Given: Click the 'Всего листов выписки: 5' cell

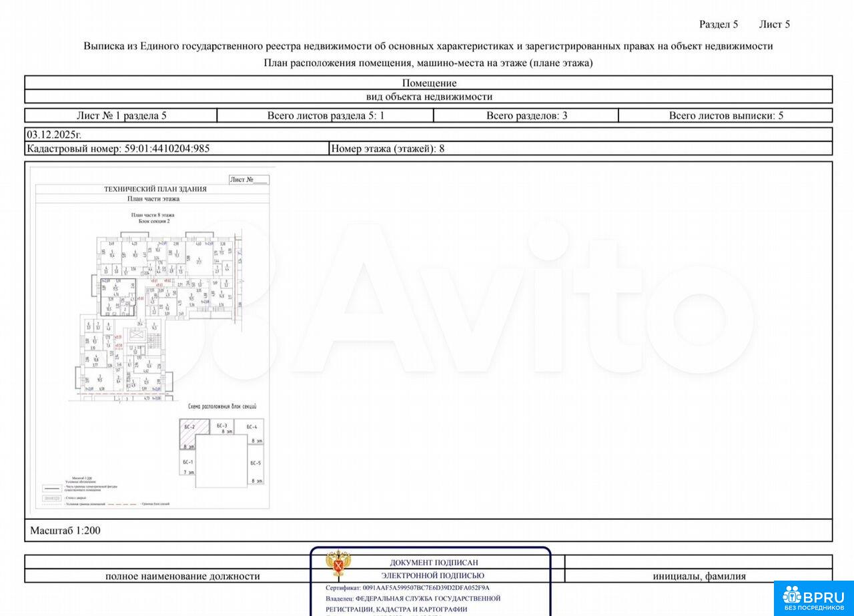Looking at the screenshot, I should [725, 115].
